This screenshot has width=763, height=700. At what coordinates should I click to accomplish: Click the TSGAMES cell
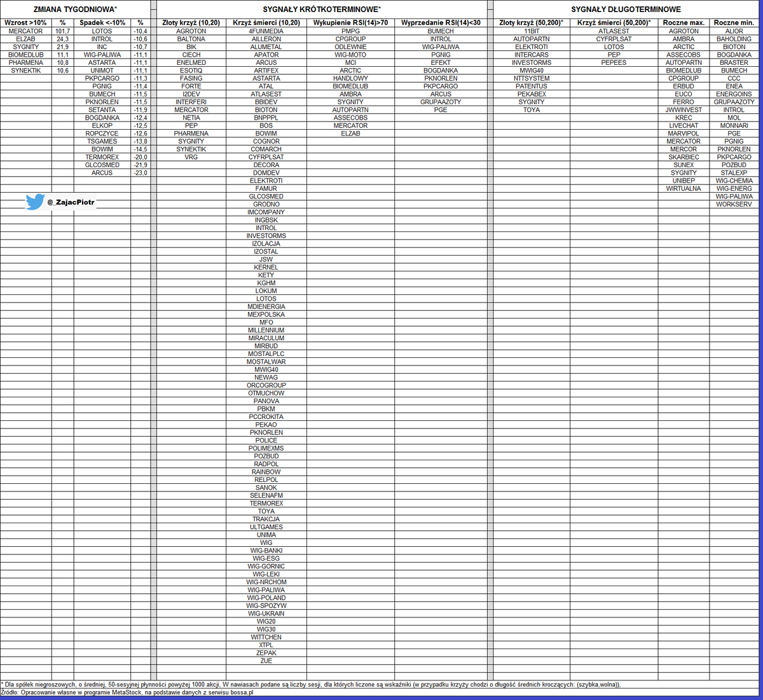102,141
